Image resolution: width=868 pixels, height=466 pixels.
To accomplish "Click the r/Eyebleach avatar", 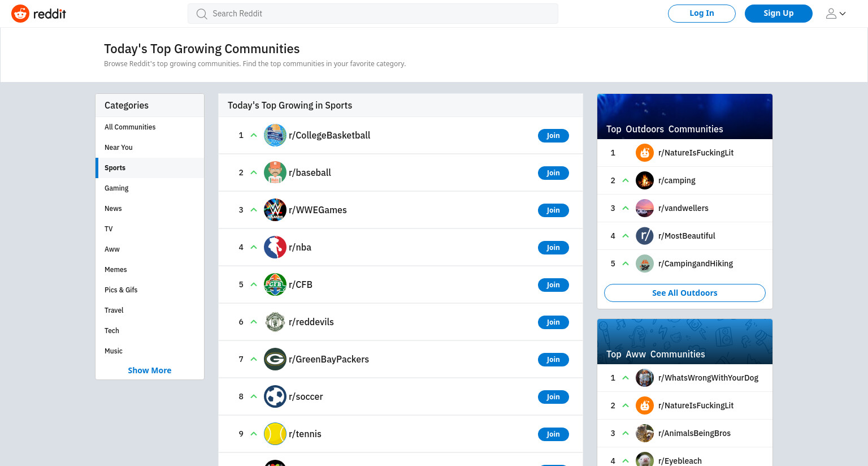I will 645,460.
